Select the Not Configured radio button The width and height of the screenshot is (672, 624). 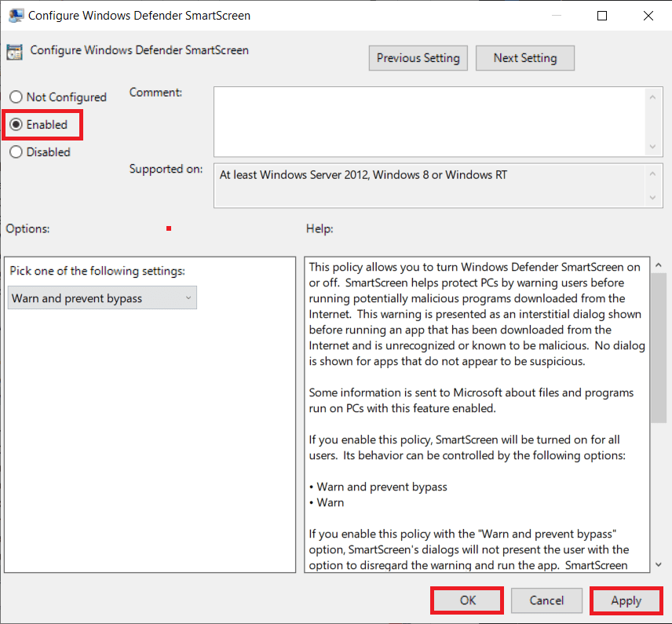pyautogui.click(x=16, y=97)
